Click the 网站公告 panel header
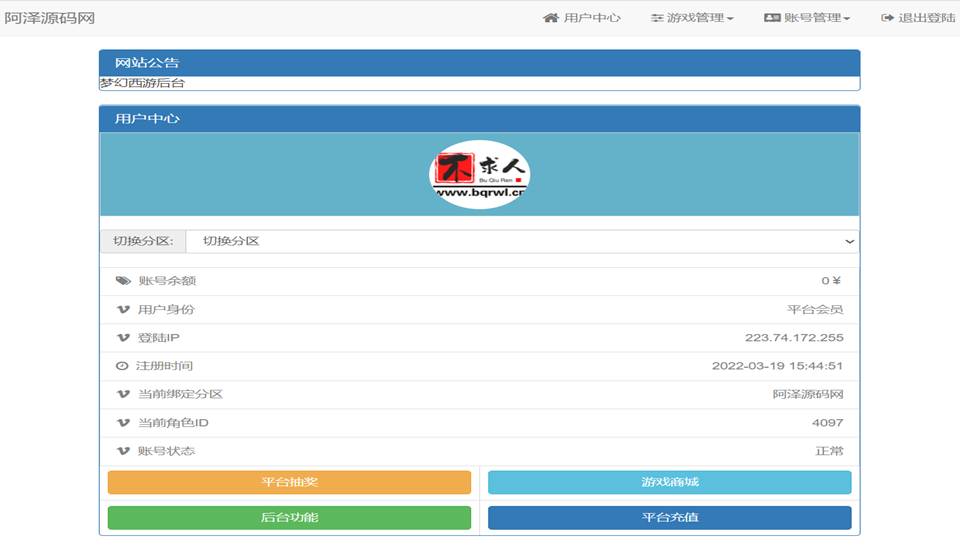 (479, 62)
